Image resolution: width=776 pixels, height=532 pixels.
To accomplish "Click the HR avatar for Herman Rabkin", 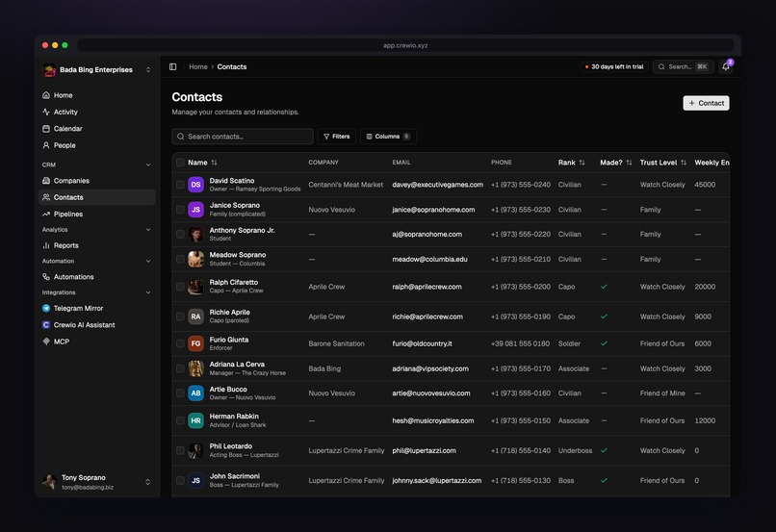I will (x=196, y=420).
